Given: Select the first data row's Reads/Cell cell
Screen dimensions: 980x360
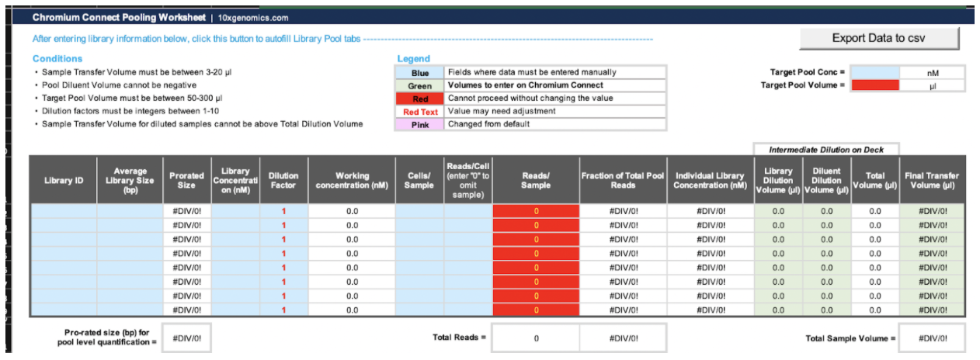Looking at the screenshot, I should click(468, 211).
